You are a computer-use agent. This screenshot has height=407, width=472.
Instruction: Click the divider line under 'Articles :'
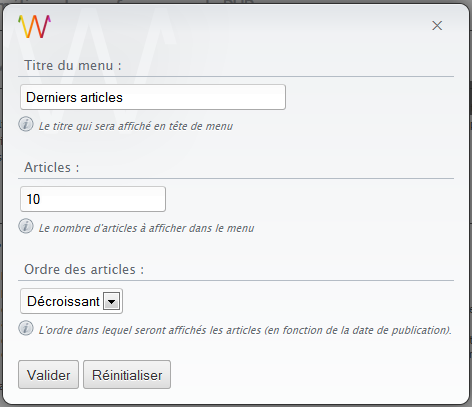point(236,179)
